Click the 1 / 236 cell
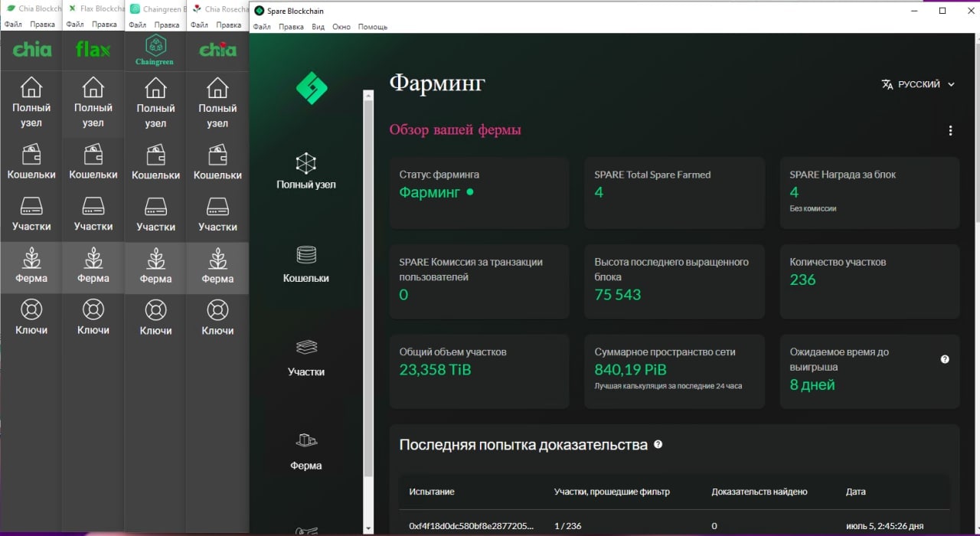980x536 pixels. coord(567,526)
